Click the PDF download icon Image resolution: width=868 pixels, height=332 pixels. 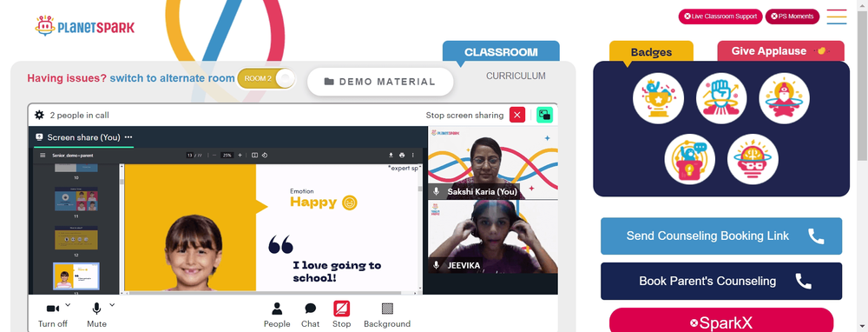pos(391,156)
